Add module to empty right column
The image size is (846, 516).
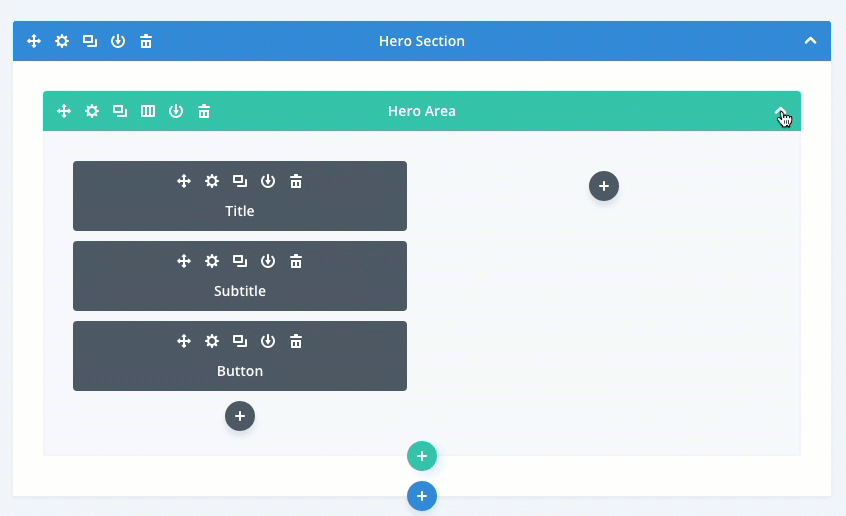point(604,186)
